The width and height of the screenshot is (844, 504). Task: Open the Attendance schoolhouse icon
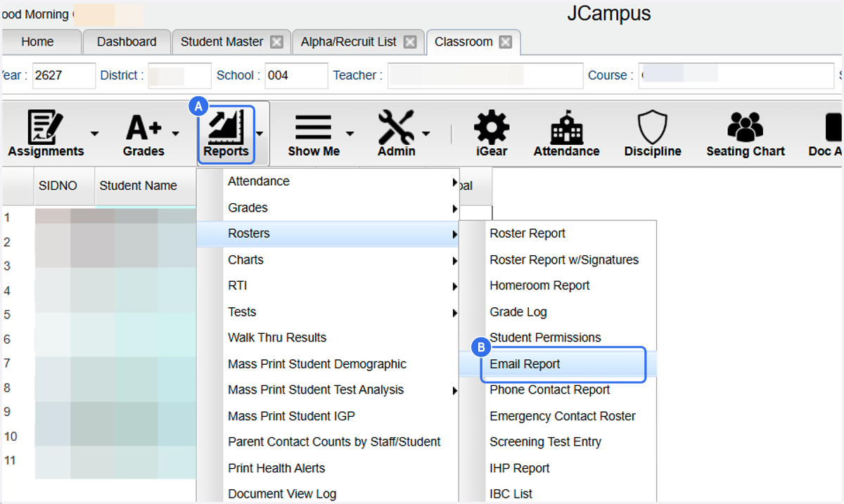(566, 129)
